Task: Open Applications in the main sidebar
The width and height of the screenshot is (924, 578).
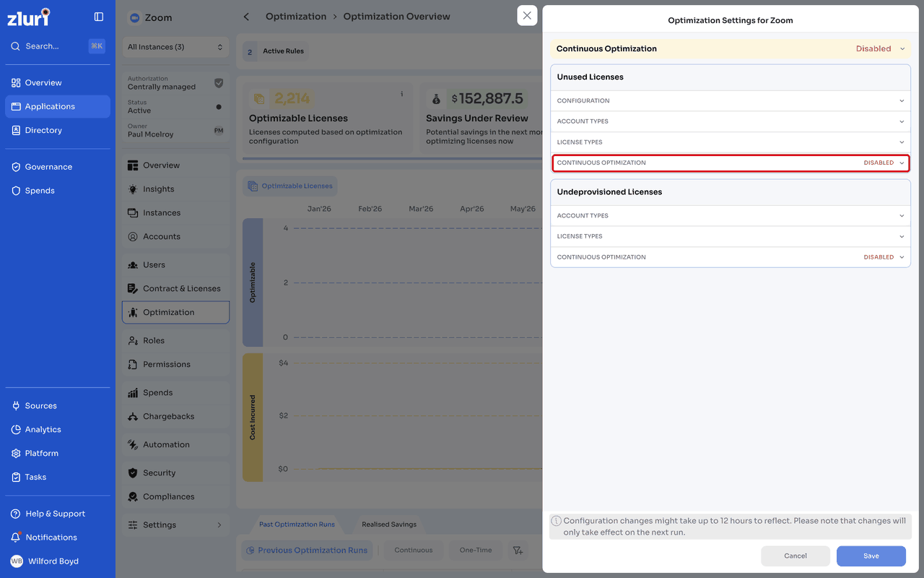Action: [58, 106]
